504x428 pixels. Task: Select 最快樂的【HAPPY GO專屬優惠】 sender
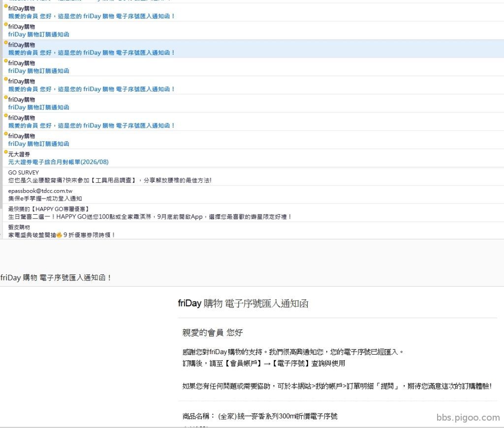coord(49,209)
